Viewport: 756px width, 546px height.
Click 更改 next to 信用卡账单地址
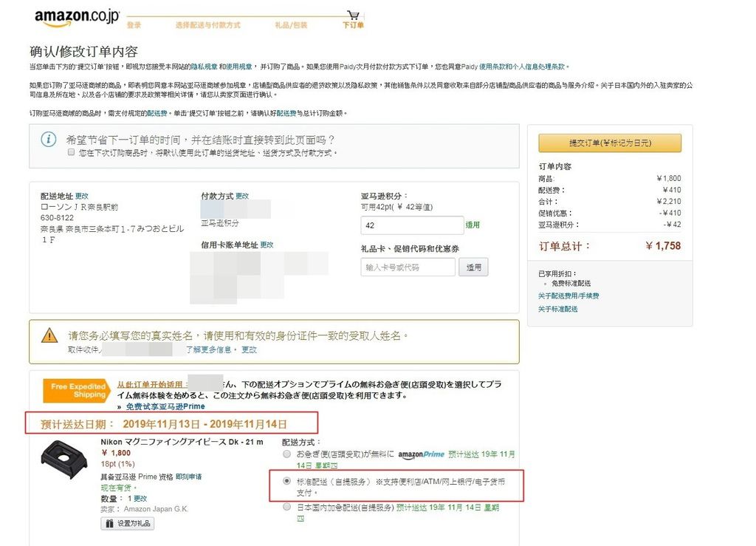(267, 245)
